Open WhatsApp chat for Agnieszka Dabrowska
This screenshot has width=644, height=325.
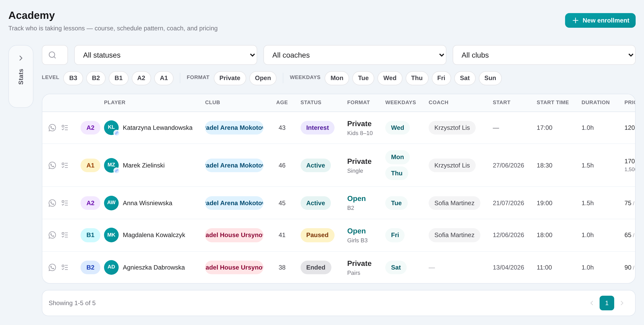pos(52,267)
